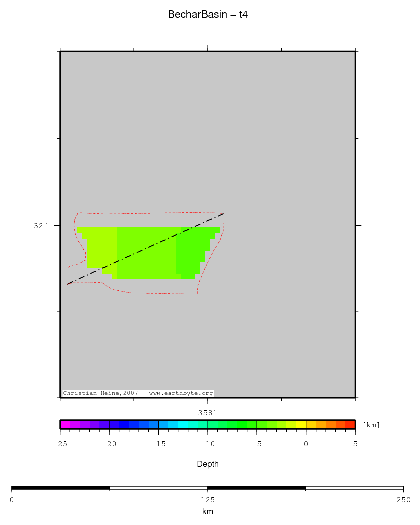Click the 250 label at the scale bar's end
The image size is (420, 525).
click(403, 500)
